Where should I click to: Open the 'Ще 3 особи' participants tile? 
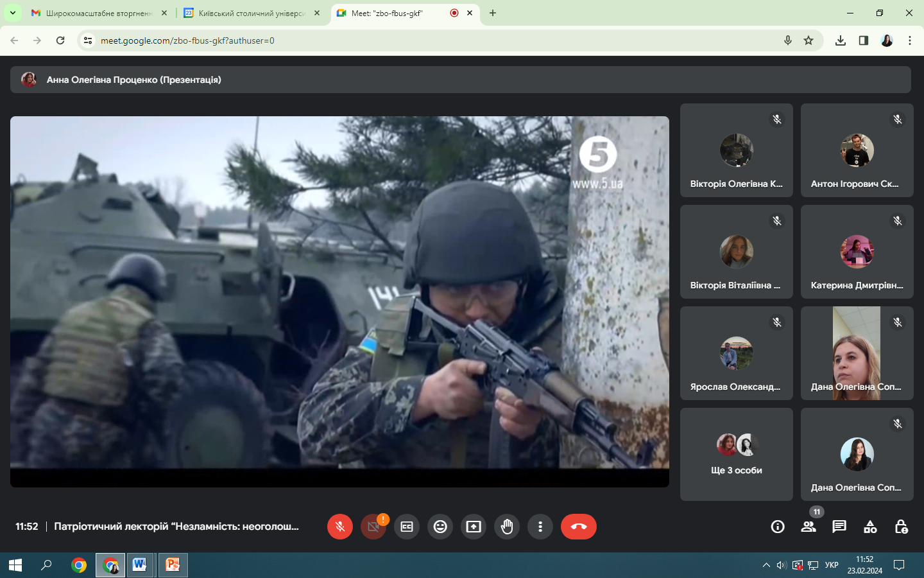[x=737, y=455]
